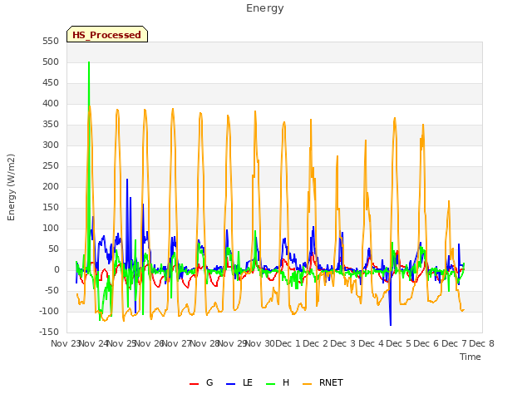Click the -50 y-axis tick label
Screen dimensions: 532x399
tap(51, 290)
